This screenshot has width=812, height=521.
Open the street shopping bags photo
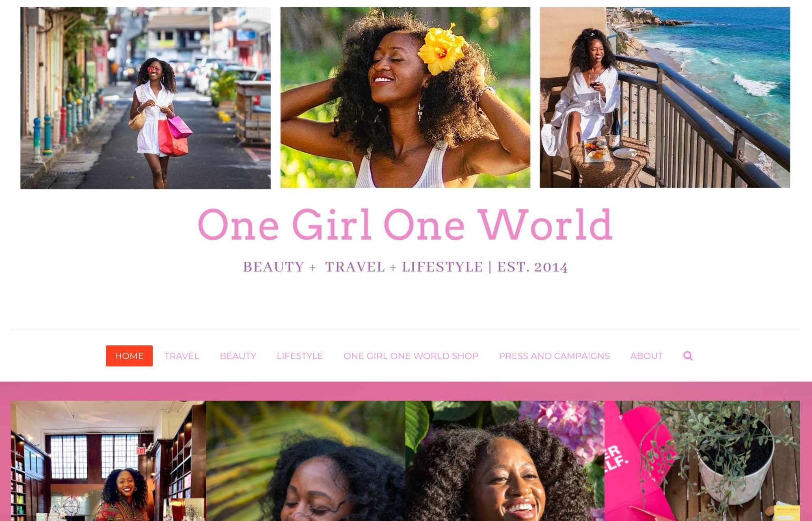[x=146, y=98]
